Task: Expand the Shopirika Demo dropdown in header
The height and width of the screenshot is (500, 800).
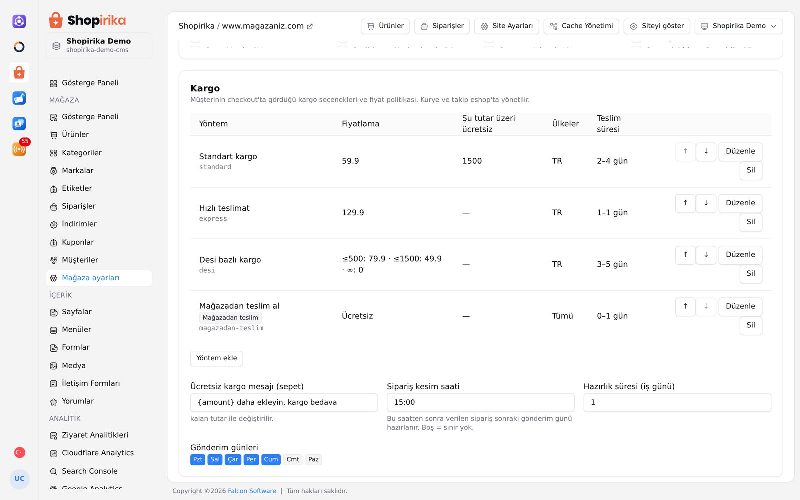Action: coord(738,26)
